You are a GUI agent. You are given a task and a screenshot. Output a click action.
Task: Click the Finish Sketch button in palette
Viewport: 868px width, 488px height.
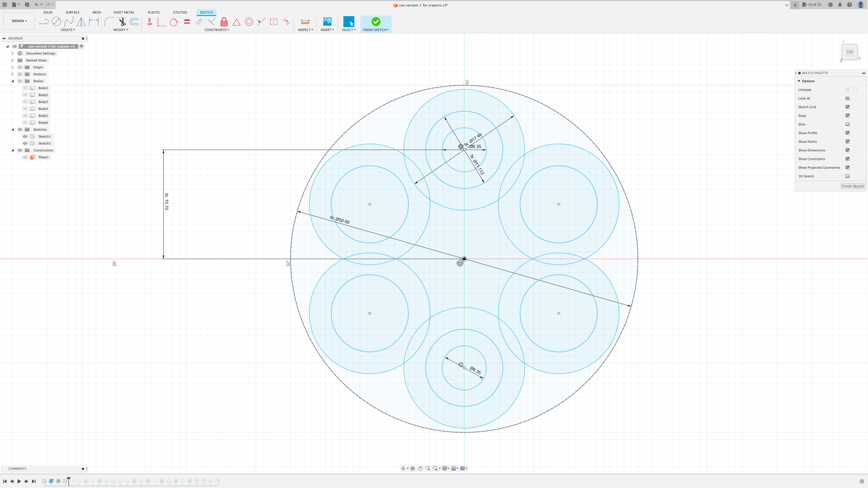(853, 186)
